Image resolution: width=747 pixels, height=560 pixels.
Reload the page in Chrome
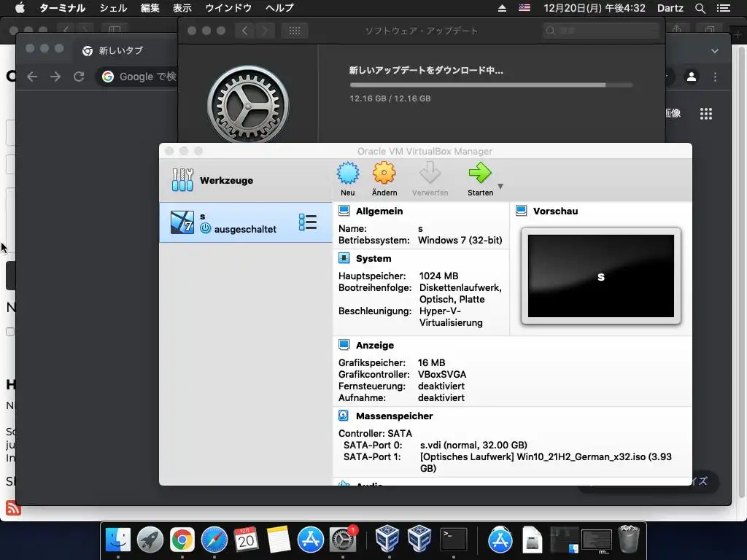tap(79, 77)
